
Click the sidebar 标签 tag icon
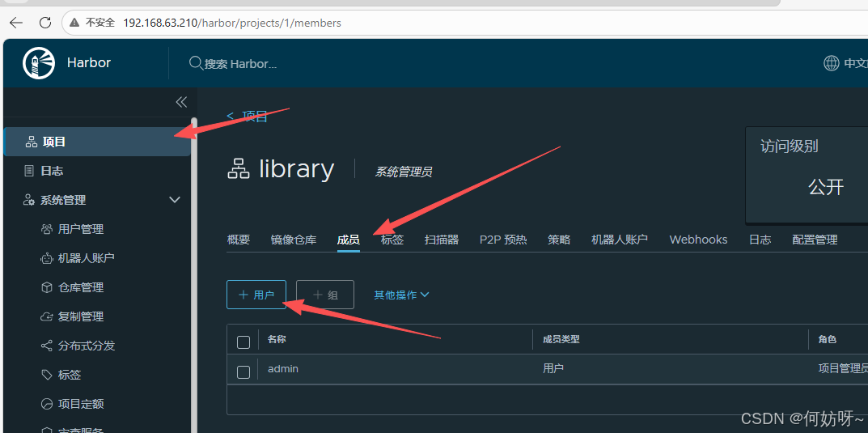47,375
